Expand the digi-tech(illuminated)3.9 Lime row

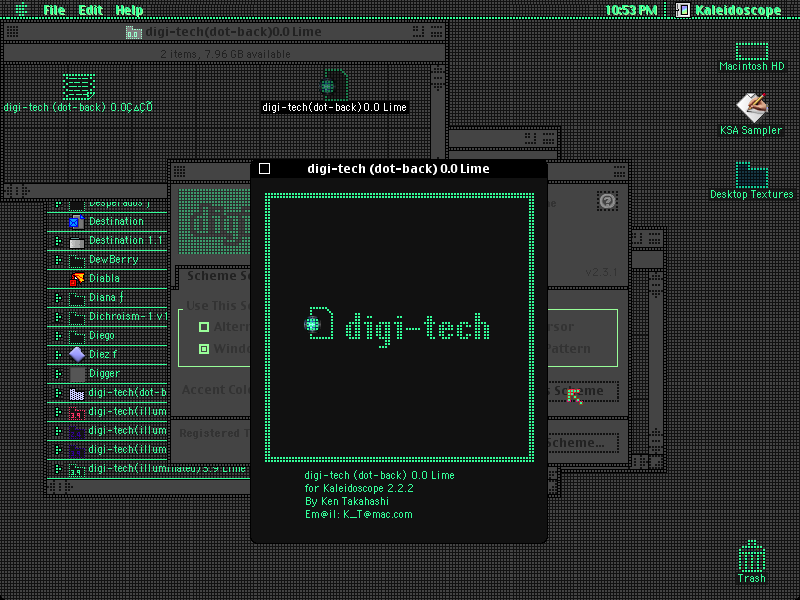pos(58,469)
